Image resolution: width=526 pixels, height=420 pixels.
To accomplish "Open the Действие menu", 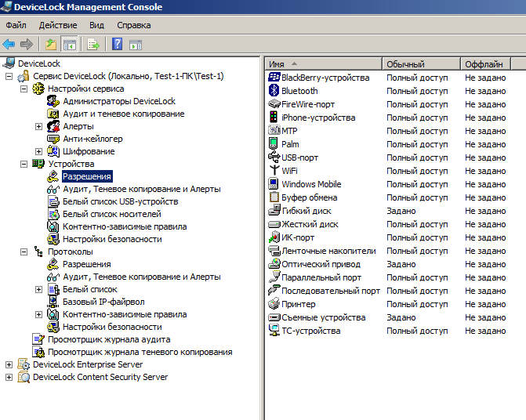I will [58, 25].
